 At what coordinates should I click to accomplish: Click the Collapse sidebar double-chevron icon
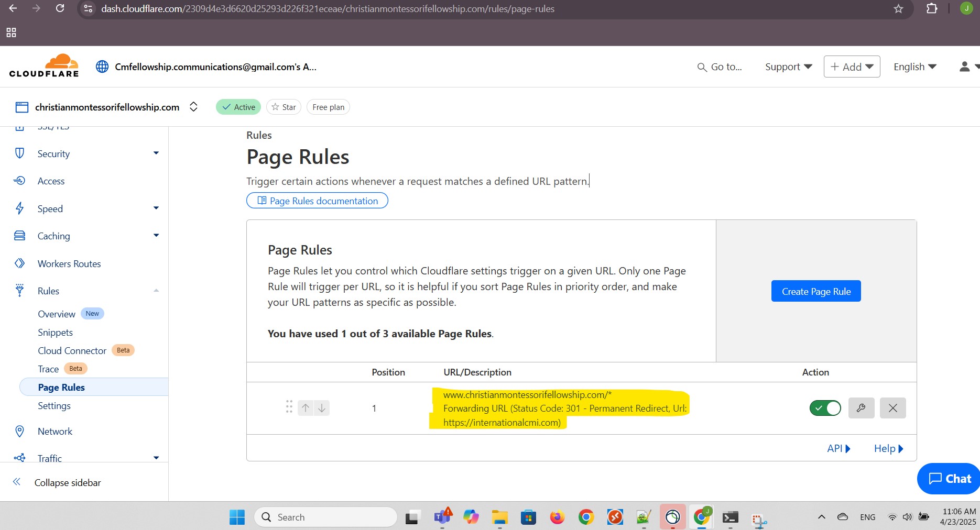click(x=17, y=482)
